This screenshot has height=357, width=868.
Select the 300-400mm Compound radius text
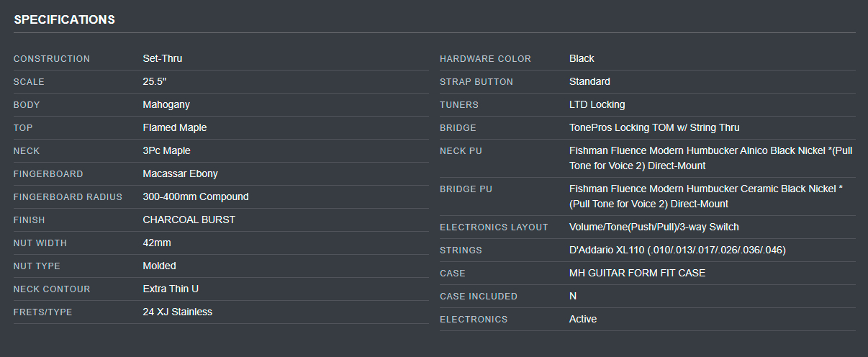196,196
